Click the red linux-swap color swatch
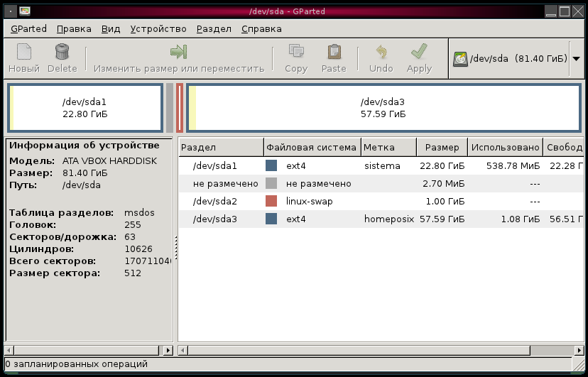Image resolution: width=588 pixels, height=377 pixels. pos(271,201)
